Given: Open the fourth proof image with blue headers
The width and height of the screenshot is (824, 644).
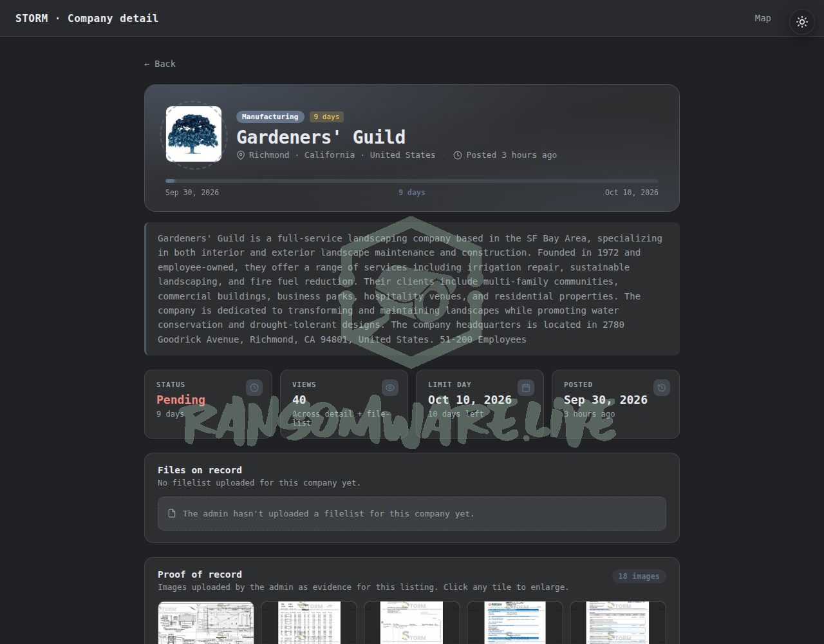Looking at the screenshot, I should click(x=515, y=623).
